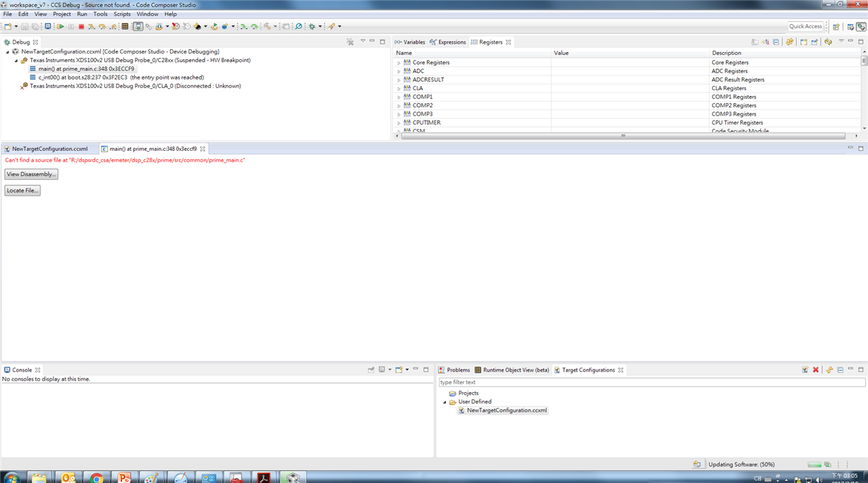Open Chrome from the Windows taskbar

tap(96, 477)
